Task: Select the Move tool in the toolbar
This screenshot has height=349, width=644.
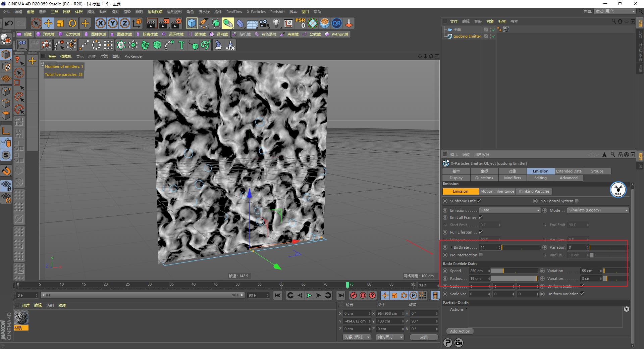Action: click(x=48, y=23)
